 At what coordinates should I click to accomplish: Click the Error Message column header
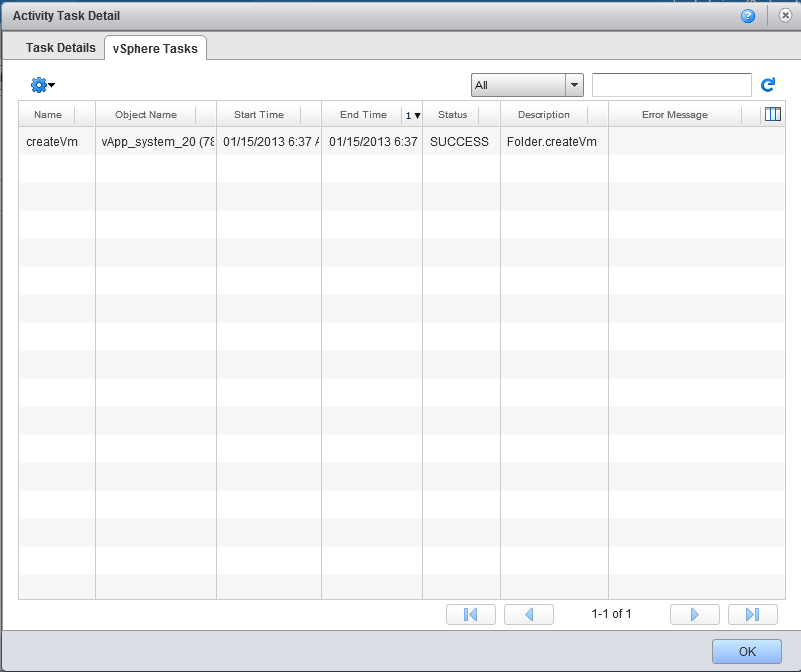[x=674, y=115]
